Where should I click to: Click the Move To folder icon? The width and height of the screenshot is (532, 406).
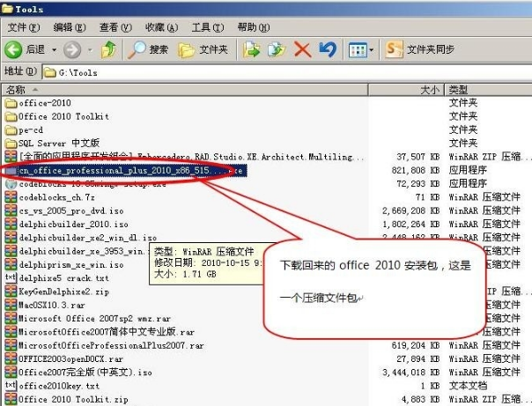(x=251, y=49)
